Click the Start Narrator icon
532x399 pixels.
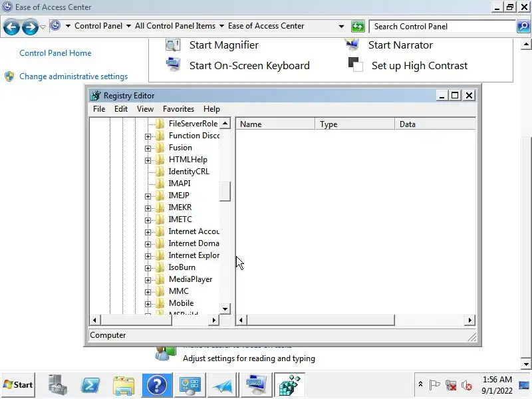352,45
